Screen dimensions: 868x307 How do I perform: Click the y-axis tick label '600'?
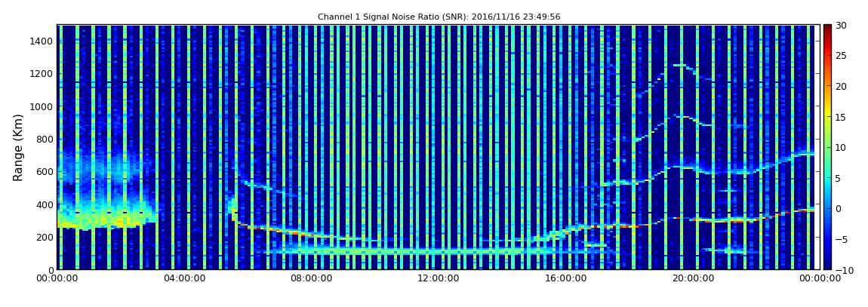point(45,171)
